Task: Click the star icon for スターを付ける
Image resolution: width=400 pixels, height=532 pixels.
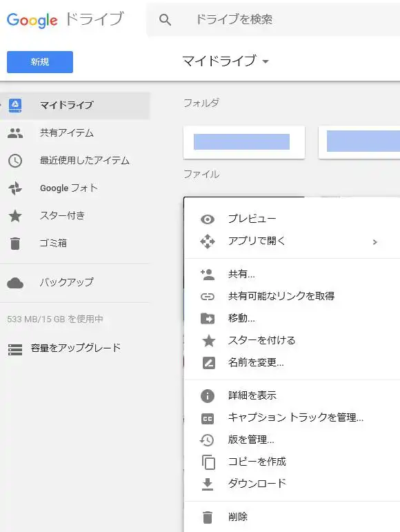Action: pos(209,341)
